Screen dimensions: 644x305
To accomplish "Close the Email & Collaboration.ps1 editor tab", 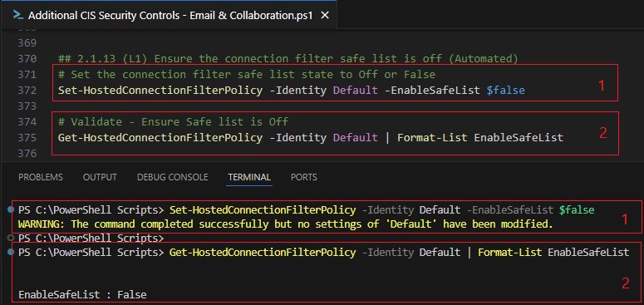I will (324, 16).
